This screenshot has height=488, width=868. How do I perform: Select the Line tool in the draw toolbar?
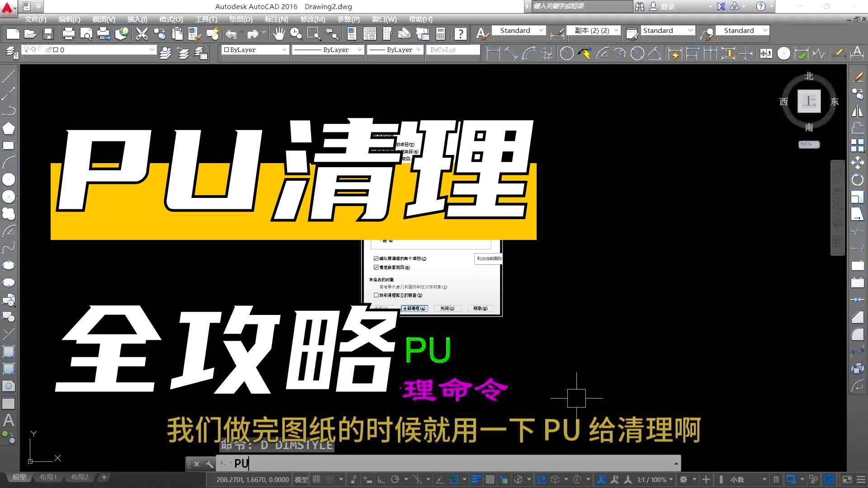[x=9, y=76]
